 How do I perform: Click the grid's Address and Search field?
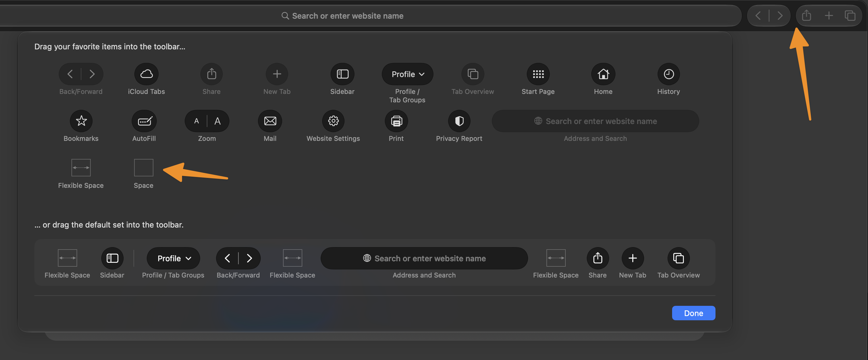click(595, 121)
